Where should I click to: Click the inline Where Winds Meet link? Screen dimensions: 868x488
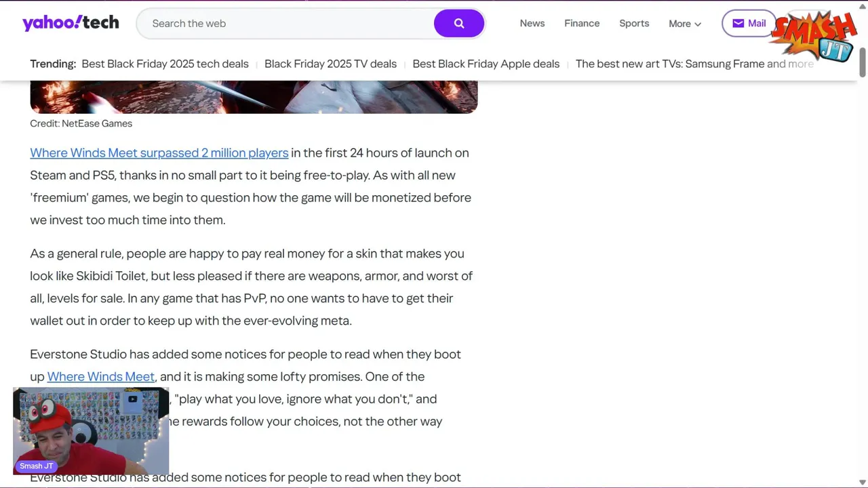coord(101,376)
